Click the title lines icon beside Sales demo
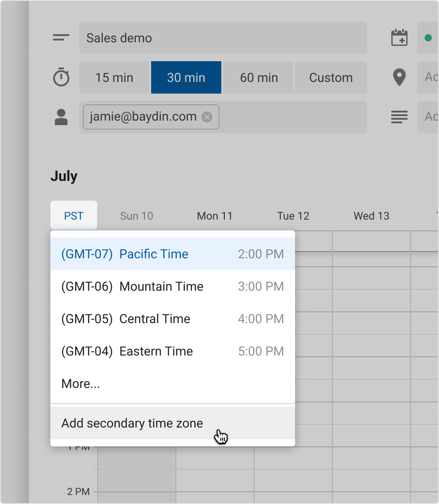439x504 pixels. point(61,38)
